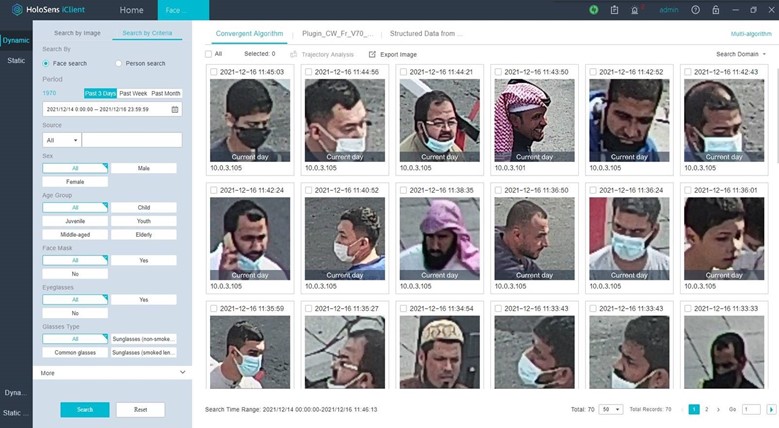
Task: Open the 50 per page dropdown
Action: [611, 410]
